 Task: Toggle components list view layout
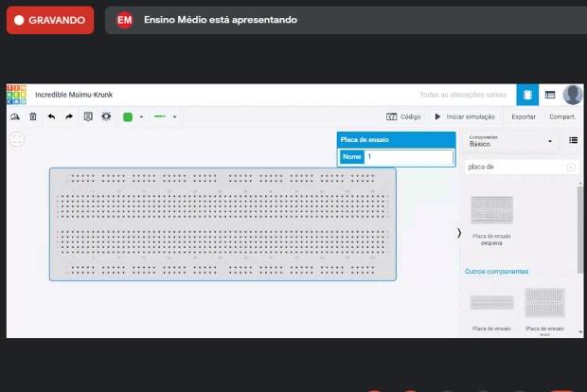click(x=573, y=140)
